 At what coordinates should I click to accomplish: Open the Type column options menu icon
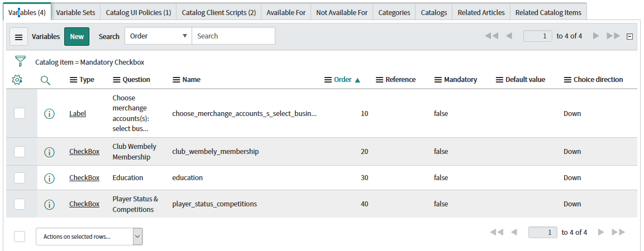click(x=73, y=80)
